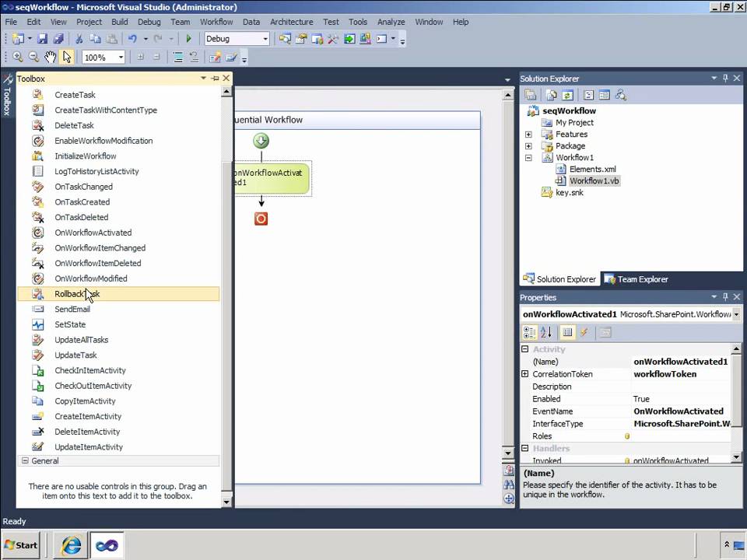Click the Toolbox auto-hide pin button
The height and width of the screenshot is (560, 747).
pos(216,78)
